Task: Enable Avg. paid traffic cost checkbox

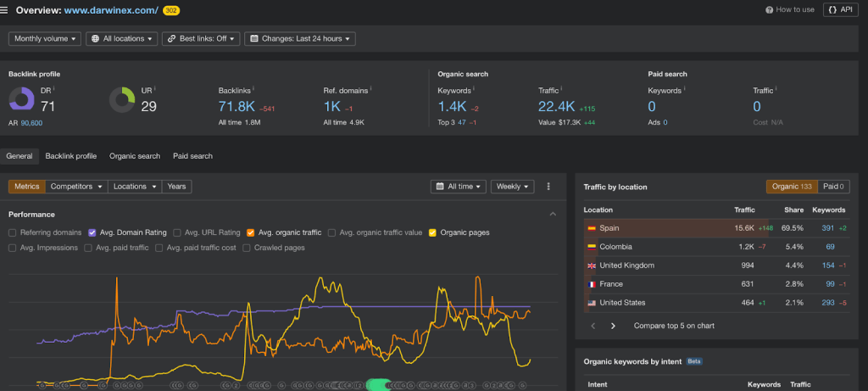Action: point(159,248)
